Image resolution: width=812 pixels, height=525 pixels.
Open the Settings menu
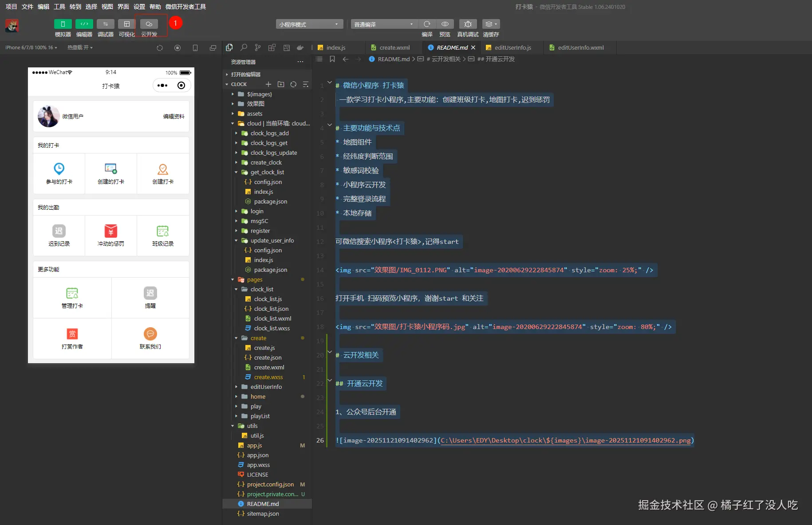[x=139, y=7]
